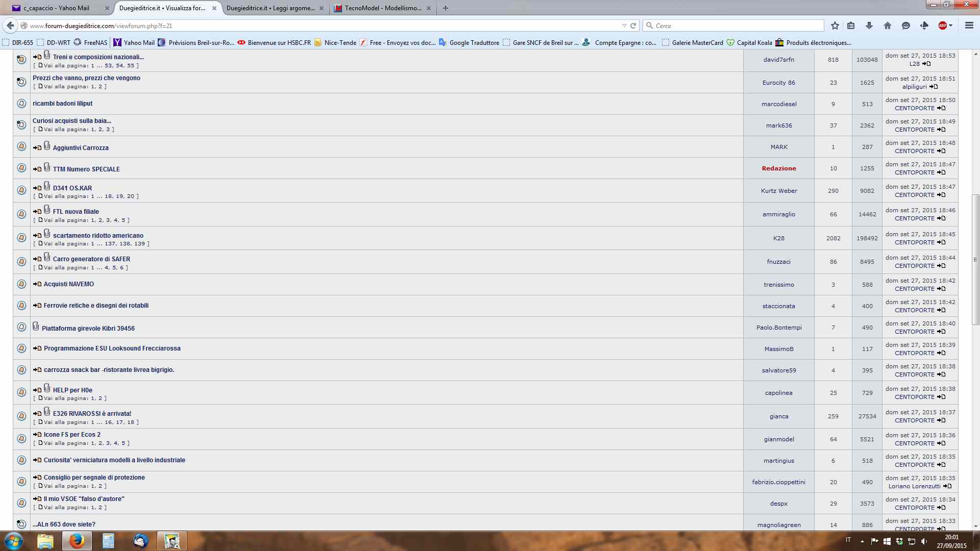Open the URL history dropdown arrow

(x=624, y=26)
